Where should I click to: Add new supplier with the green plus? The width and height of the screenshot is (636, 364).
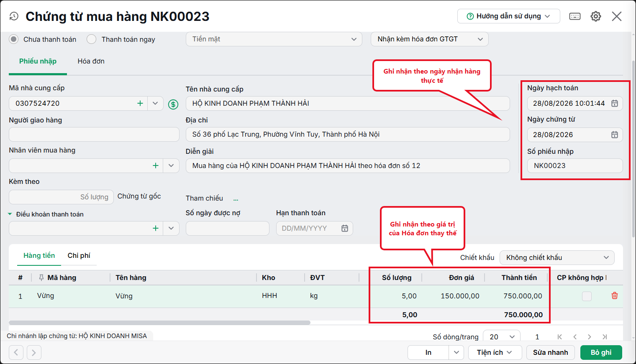pyautogui.click(x=140, y=103)
